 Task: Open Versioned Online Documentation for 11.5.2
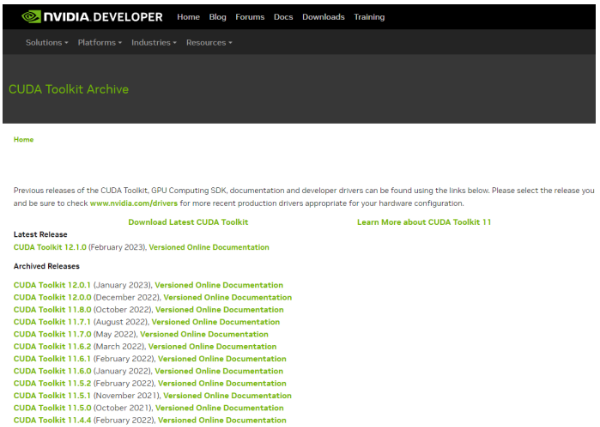pyautogui.click(x=222, y=383)
